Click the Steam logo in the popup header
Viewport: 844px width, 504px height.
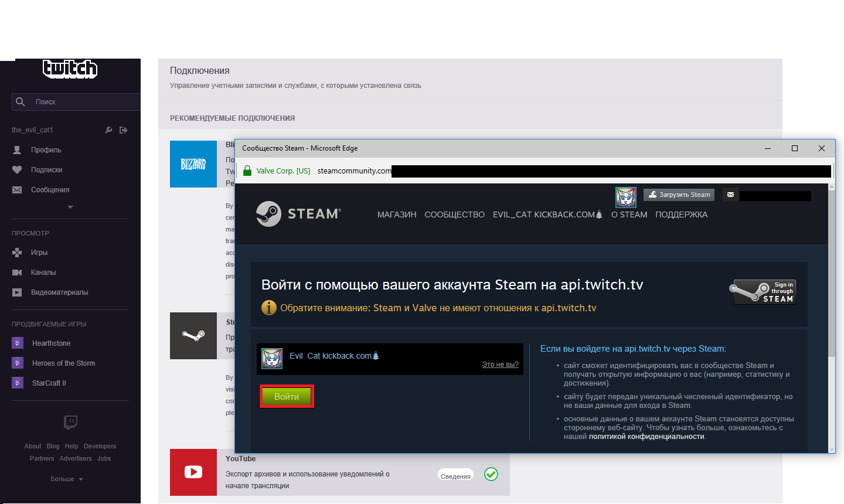pos(298,214)
